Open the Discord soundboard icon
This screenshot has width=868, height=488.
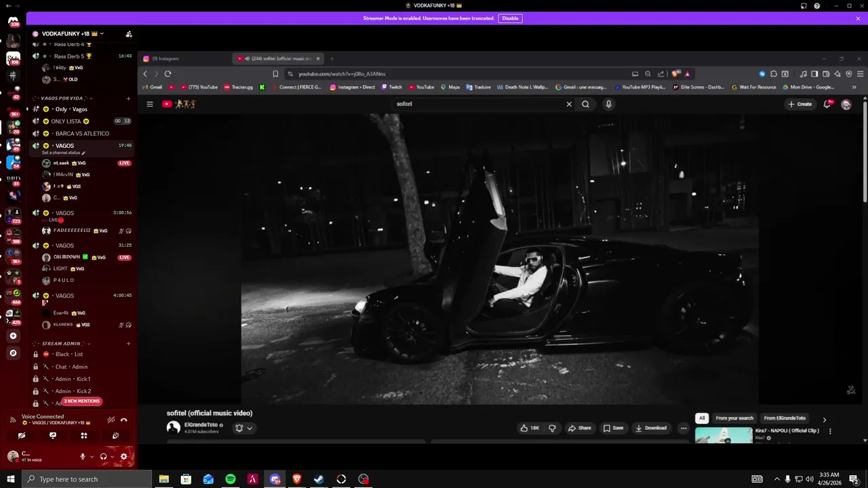coord(115,436)
